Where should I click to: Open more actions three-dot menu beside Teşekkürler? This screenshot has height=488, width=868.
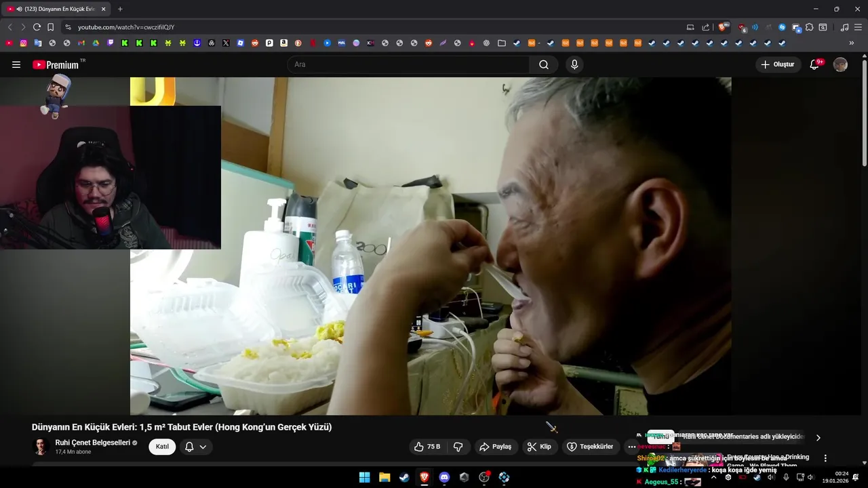631,447
